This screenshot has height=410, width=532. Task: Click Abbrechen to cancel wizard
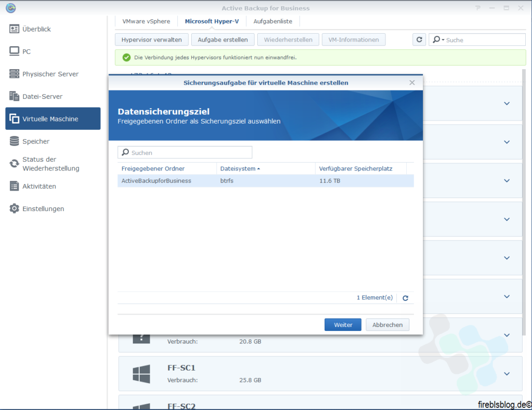388,325
